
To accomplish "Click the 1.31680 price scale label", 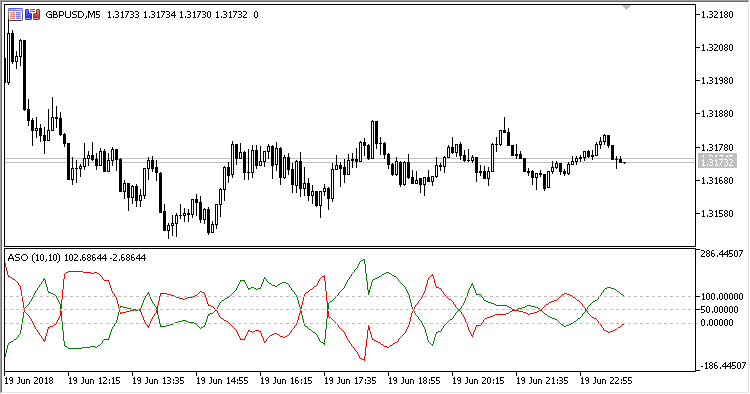I will click(x=717, y=180).
